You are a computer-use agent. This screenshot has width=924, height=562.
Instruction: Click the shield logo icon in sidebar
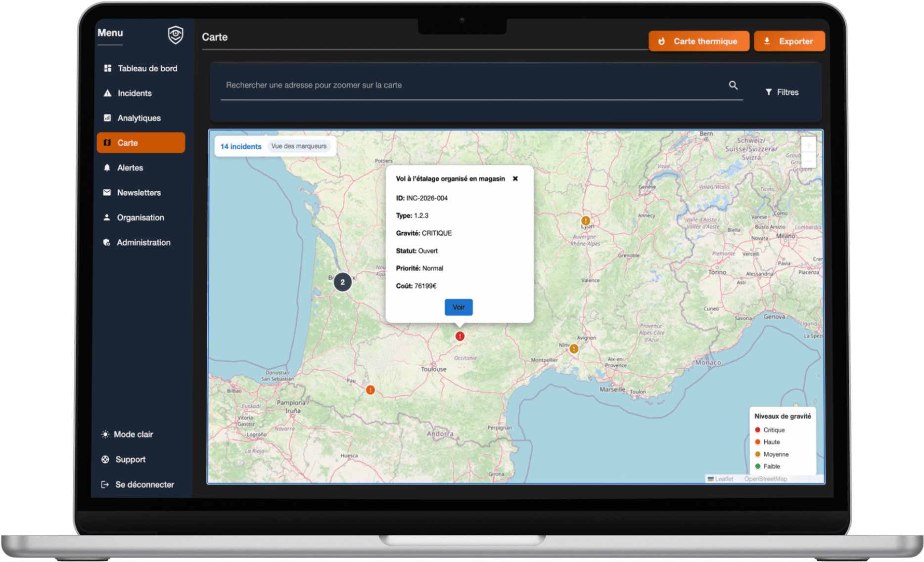click(x=175, y=35)
